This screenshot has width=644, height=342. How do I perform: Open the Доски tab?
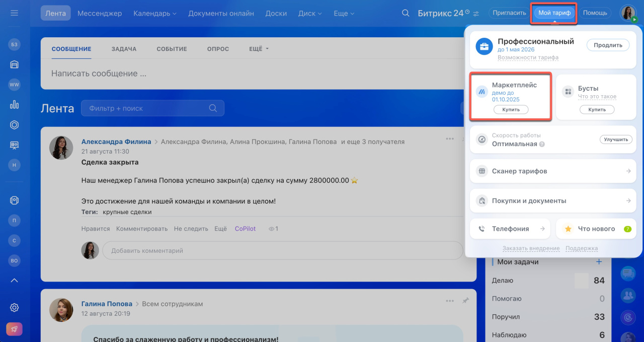(276, 13)
